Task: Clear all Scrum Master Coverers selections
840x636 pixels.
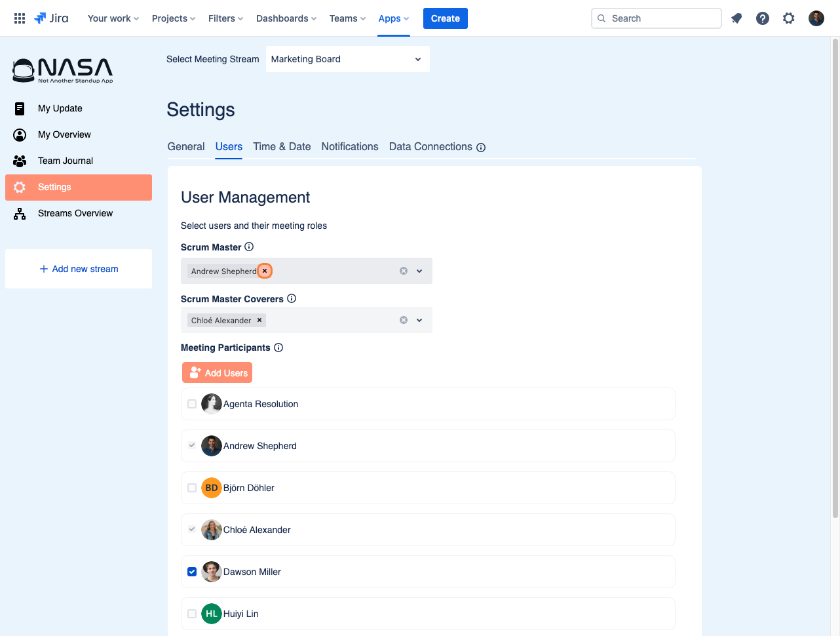Action: click(404, 320)
